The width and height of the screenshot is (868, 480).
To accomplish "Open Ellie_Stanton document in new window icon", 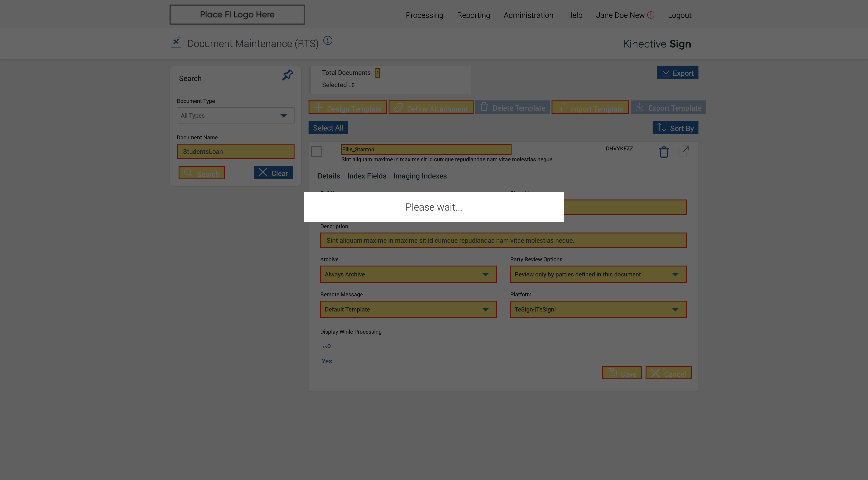I will coord(684,151).
